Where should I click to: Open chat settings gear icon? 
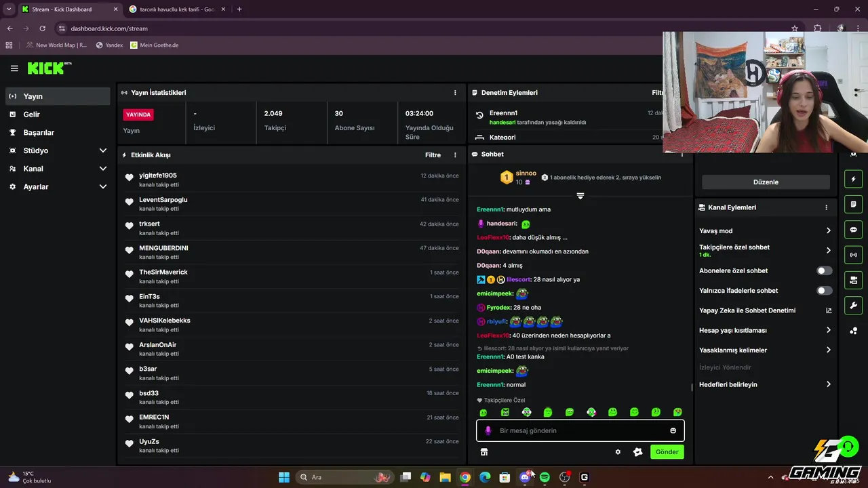click(x=618, y=452)
